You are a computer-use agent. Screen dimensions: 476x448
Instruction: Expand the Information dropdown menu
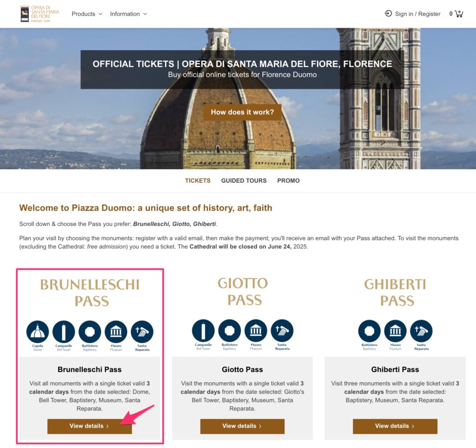coord(128,14)
